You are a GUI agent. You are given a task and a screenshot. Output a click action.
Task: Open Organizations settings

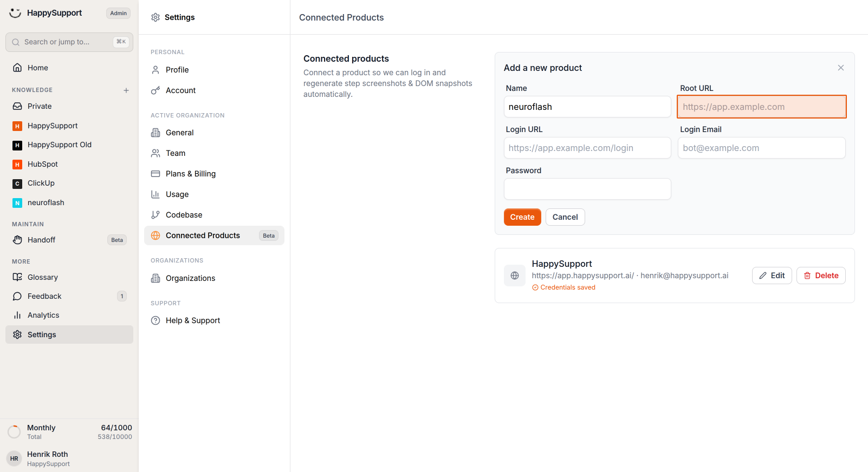click(214, 278)
